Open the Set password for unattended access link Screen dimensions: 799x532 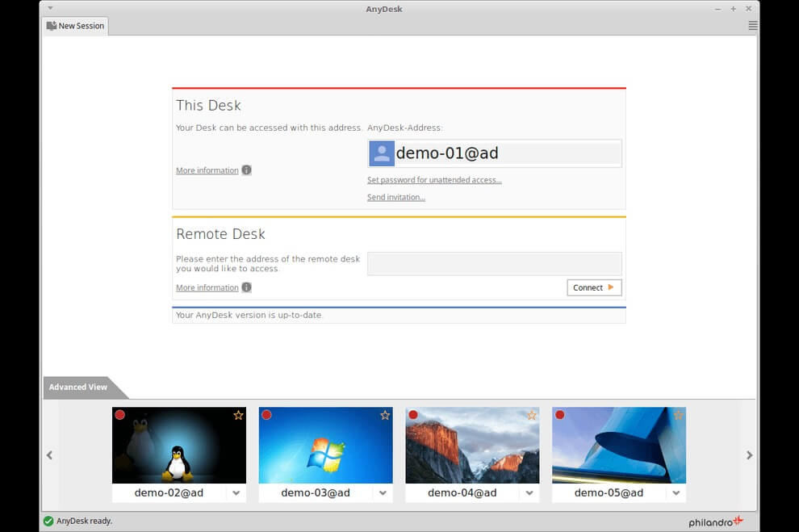pos(434,179)
